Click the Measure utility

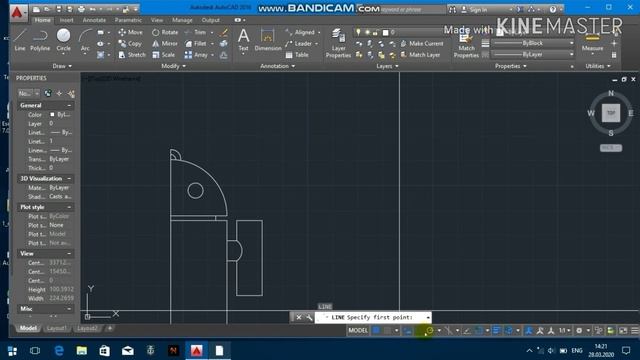(x=592, y=43)
